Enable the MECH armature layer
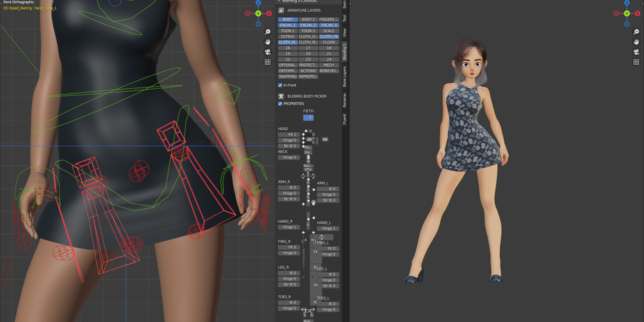Viewport: 644px width, 322px height. (329, 65)
